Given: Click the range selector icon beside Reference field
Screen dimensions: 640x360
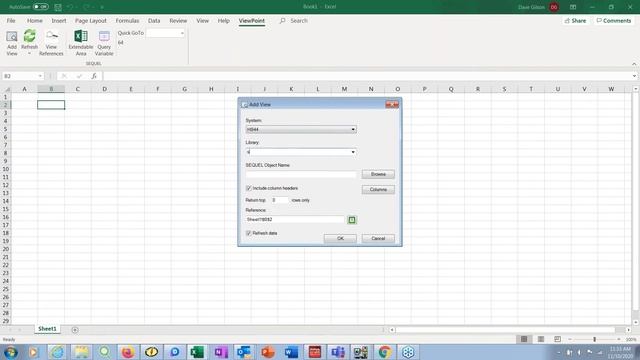Looking at the screenshot, I should pos(352,220).
